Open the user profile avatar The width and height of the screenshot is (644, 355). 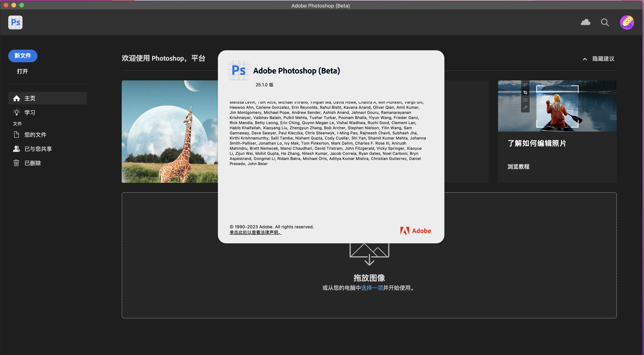(627, 22)
